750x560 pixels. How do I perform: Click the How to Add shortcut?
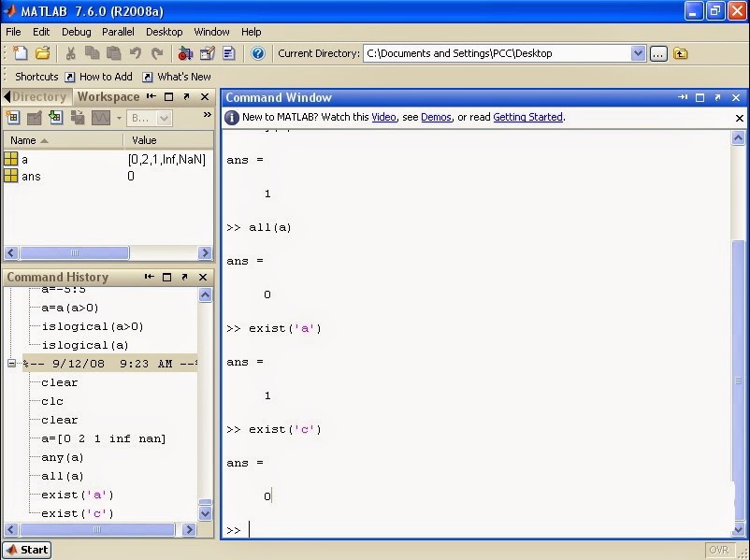[x=99, y=77]
